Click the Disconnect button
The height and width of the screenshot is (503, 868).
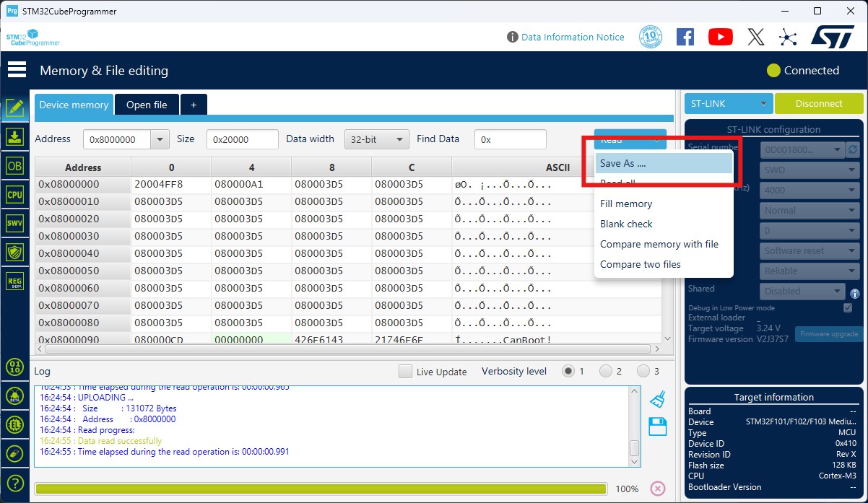tap(819, 103)
